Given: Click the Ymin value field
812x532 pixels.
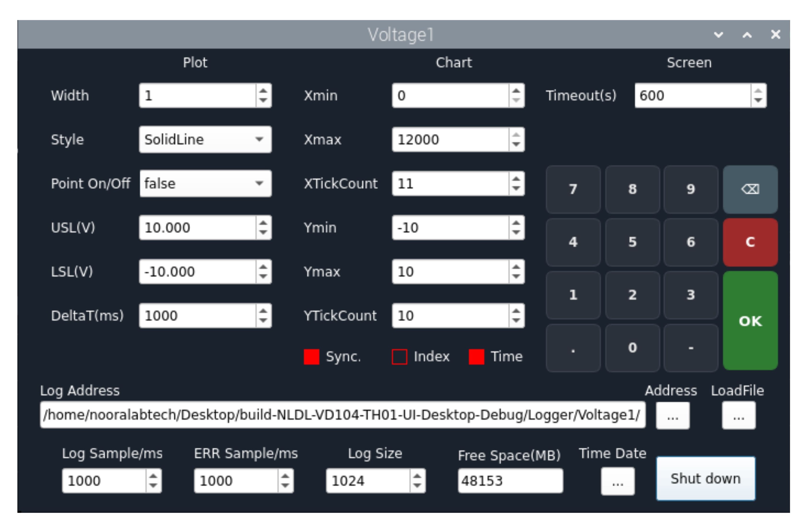Looking at the screenshot, I should (450, 228).
